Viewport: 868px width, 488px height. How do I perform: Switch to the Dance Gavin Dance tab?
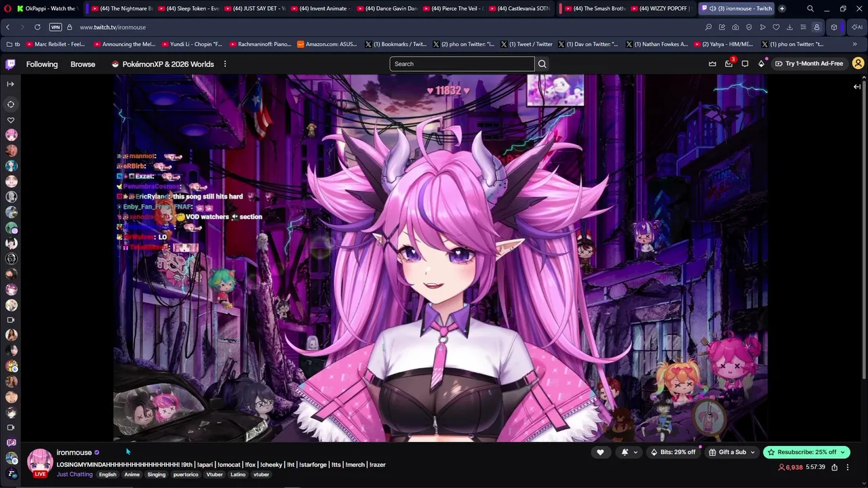(387, 9)
